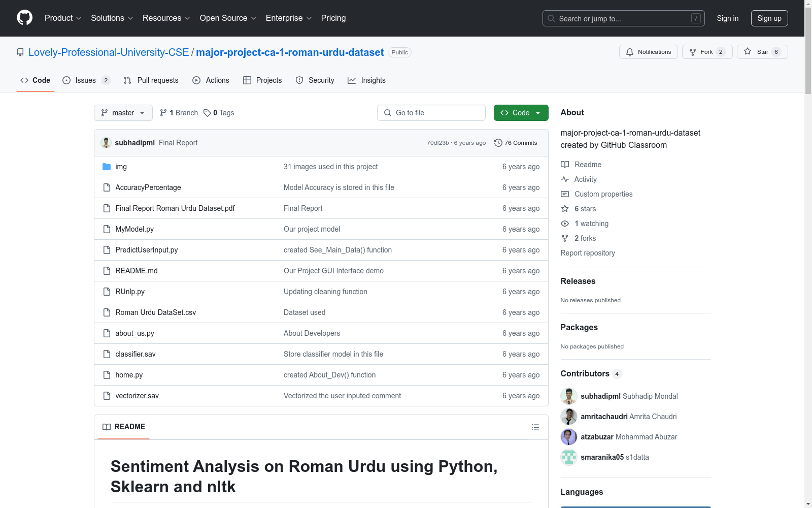Click the classifier.sav file icon
Image resolution: width=812 pixels, height=508 pixels.
point(107,354)
